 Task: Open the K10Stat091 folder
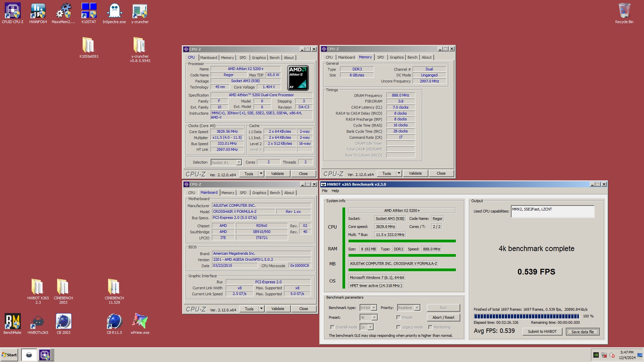click(x=89, y=48)
